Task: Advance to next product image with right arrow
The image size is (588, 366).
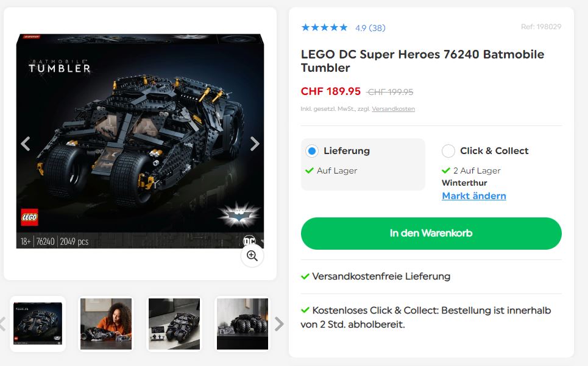Action: pos(255,144)
